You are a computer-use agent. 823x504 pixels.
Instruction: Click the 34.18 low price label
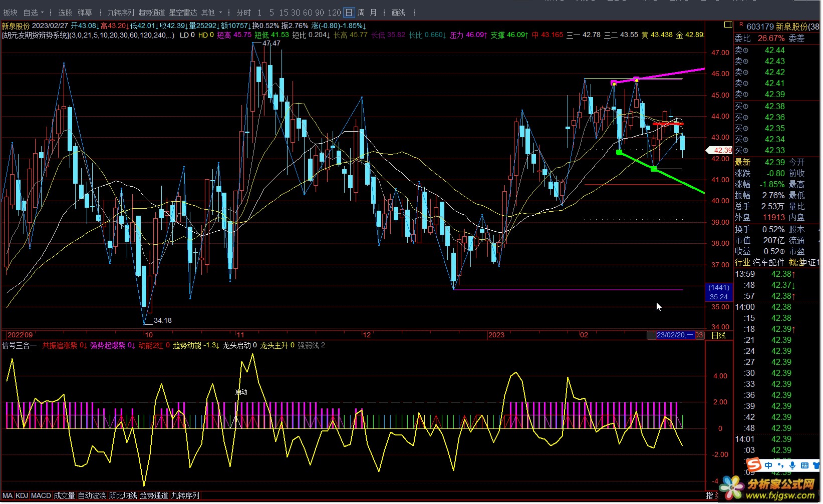coord(163,321)
